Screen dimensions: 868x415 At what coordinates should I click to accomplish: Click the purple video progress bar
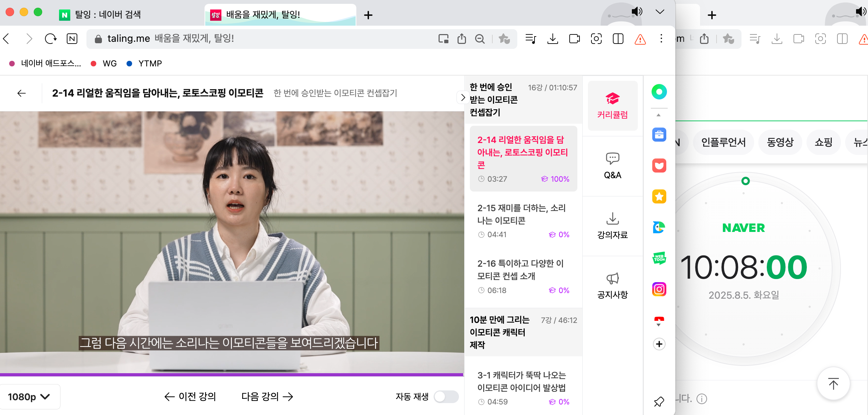pyautogui.click(x=232, y=375)
